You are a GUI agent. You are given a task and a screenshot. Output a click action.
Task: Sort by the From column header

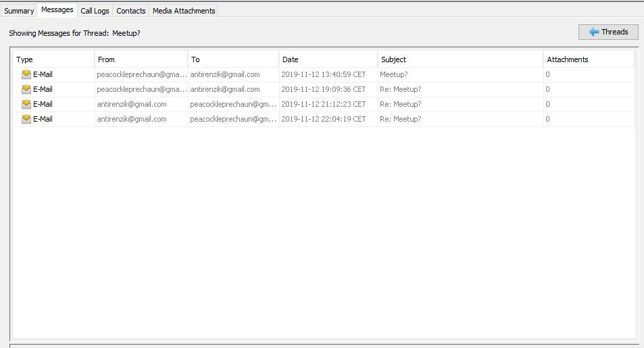tap(141, 59)
